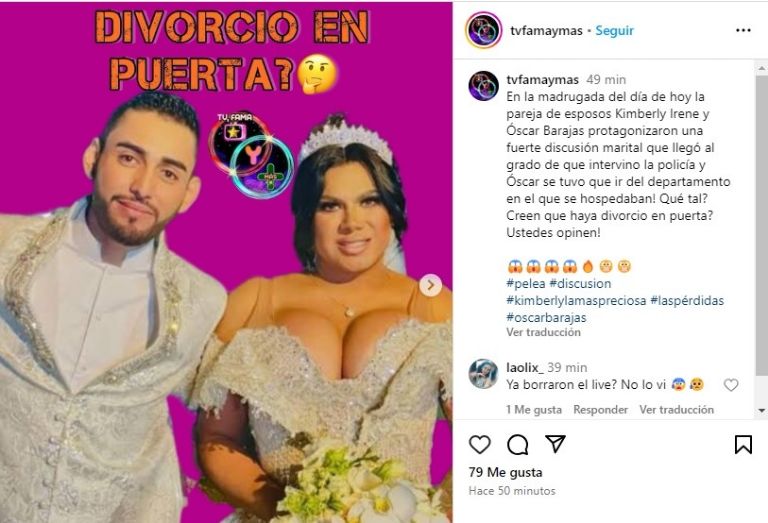Open the #oscarbarajas hashtag
The width and height of the screenshot is (768, 523).
546,317
